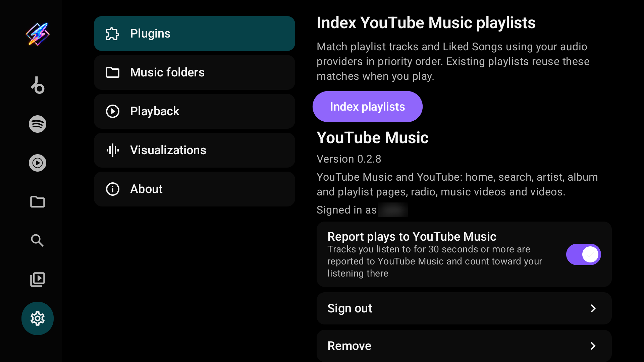
Task: Click the Remove label
Action: pyautogui.click(x=349, y=346)
